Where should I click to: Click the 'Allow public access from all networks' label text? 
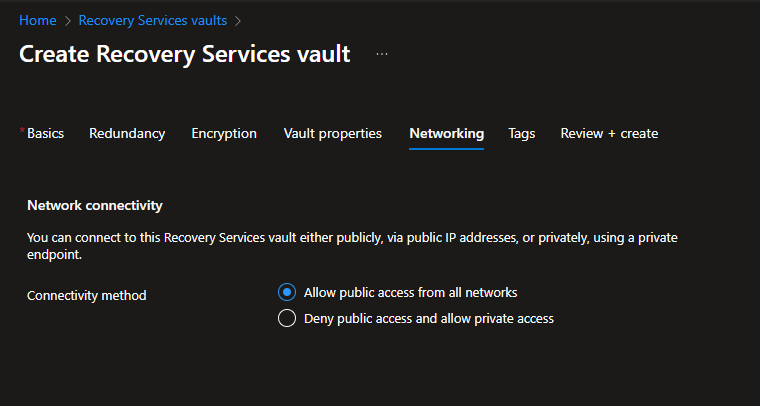[x=410, y=293]
